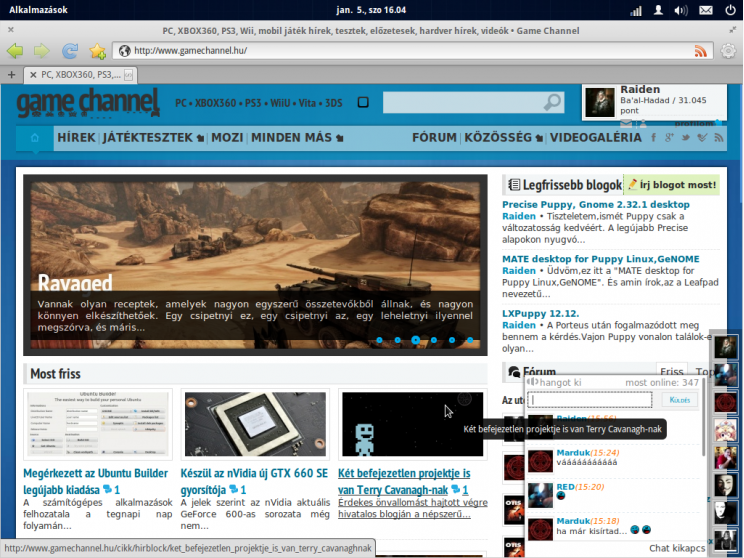The image size is (744, 558).
Task: Select the first slider dot of carousel
Action: tap(379, 340)
